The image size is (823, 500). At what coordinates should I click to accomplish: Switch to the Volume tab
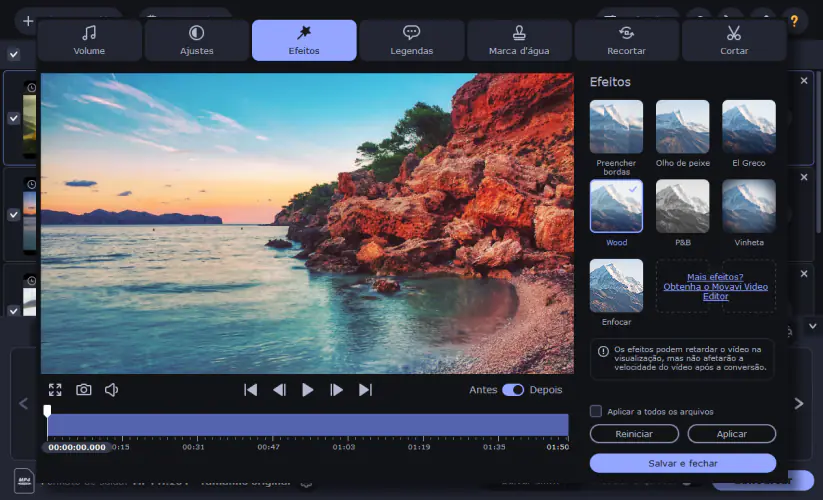point(89,41)
